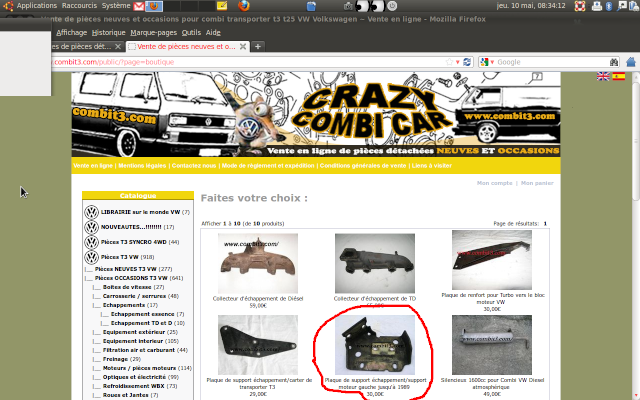Click the Google search input field

pos(552,62)
